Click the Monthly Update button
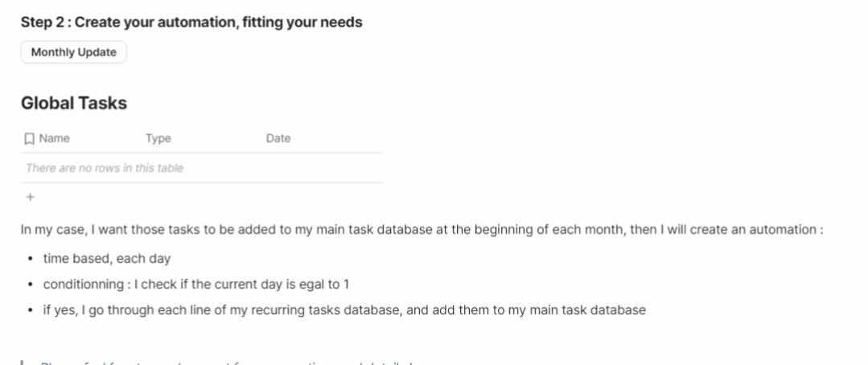 click(x=73, y=52)
